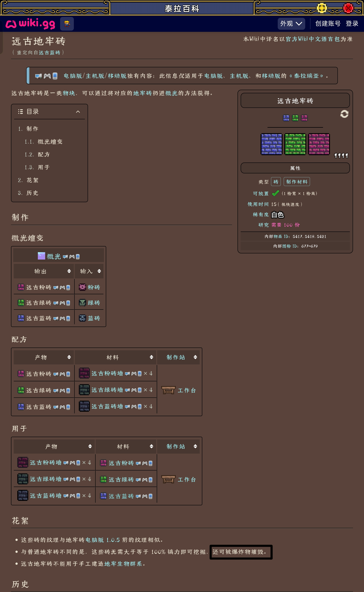
Task: Click the 制作材料 type tag in infobox
Action: pyautogui.click(x=297, y=182)
